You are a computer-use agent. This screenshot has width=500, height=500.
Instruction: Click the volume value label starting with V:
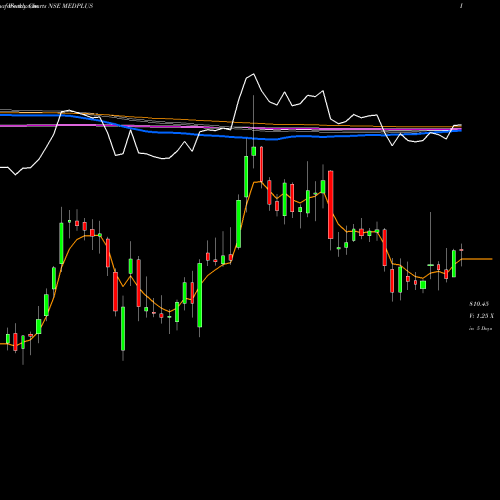[481, 316]
